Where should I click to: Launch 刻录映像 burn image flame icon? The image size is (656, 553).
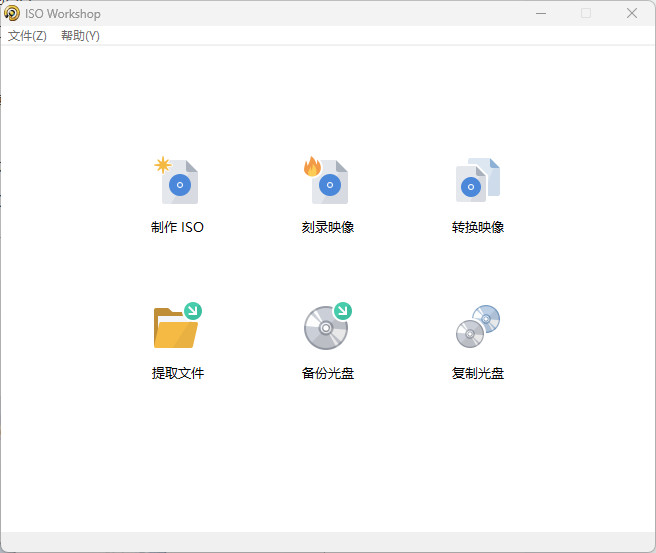pyautogui.click(x=326, y=181)
